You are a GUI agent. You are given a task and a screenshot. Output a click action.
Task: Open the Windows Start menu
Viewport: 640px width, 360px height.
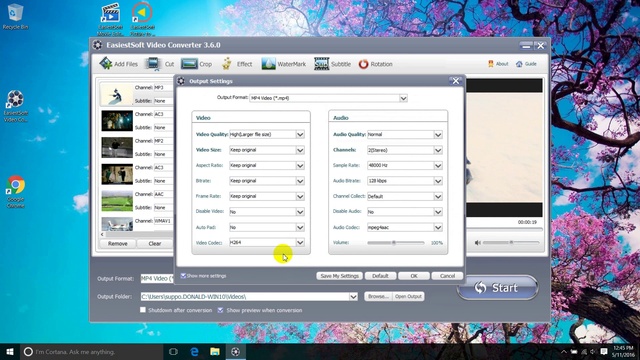click(x=10, y=351)
